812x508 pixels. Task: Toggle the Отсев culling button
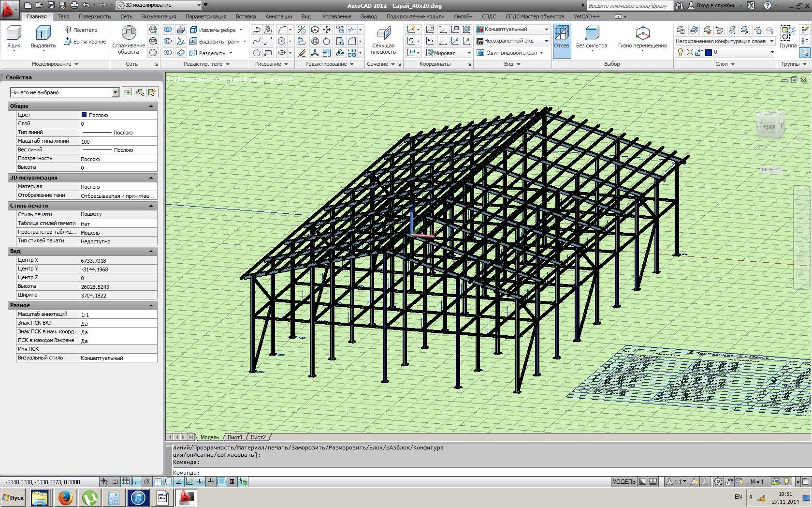tap(562, 41)
